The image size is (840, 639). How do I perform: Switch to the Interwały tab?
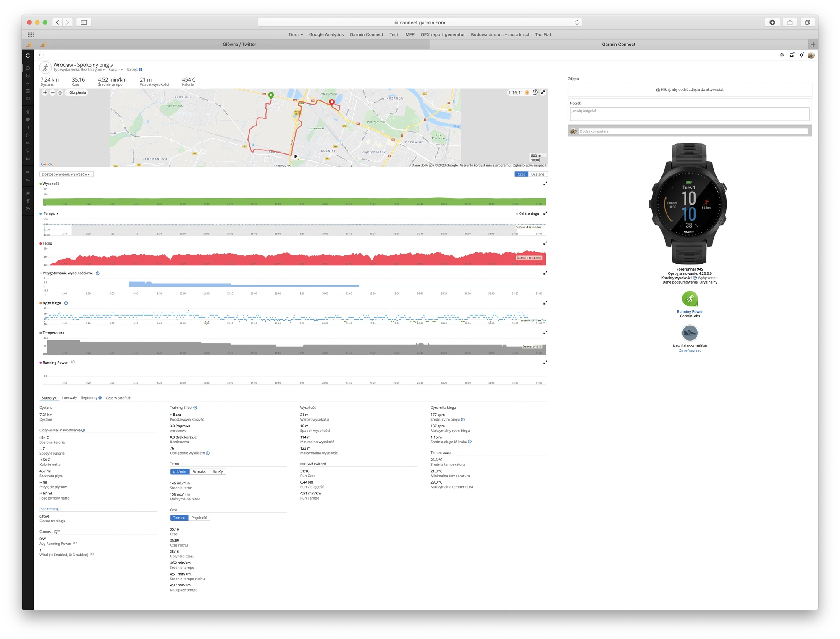point(69,398)
